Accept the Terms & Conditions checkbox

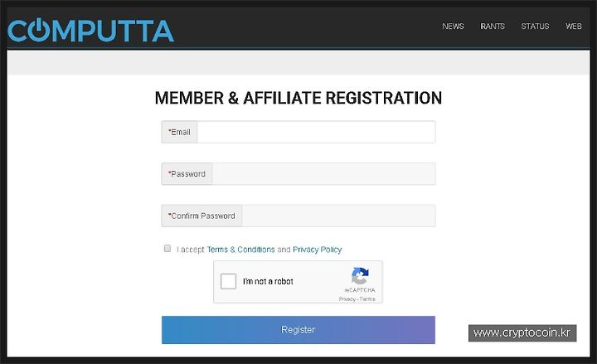[x=167, y=248]
